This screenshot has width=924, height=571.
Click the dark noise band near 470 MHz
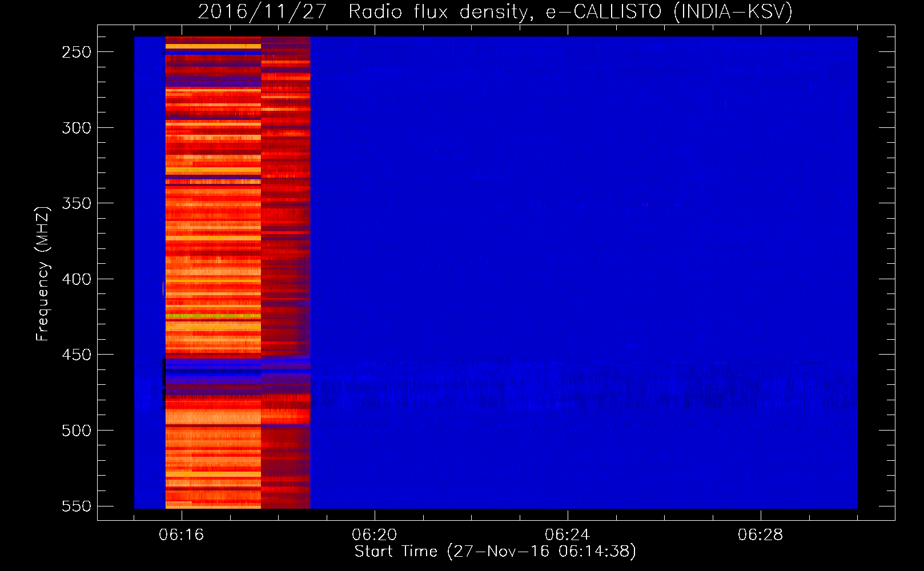(584, 383)
